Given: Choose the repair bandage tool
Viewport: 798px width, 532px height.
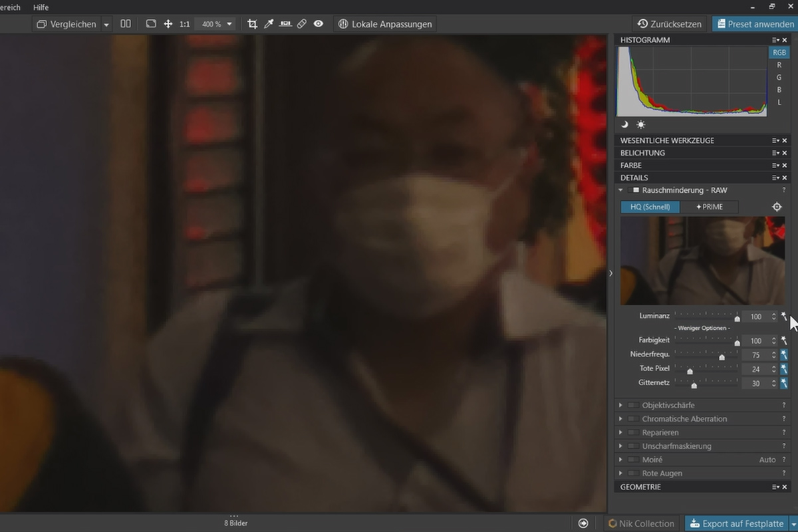Looking at the screenshot, I should (302, 24).
